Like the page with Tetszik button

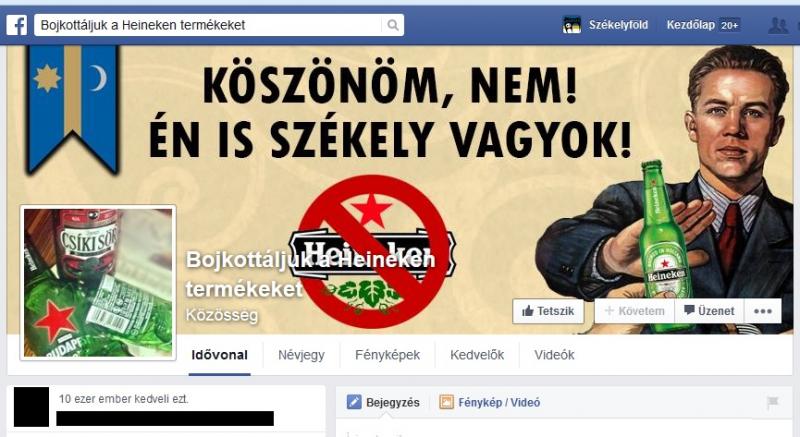pos(548,311)
